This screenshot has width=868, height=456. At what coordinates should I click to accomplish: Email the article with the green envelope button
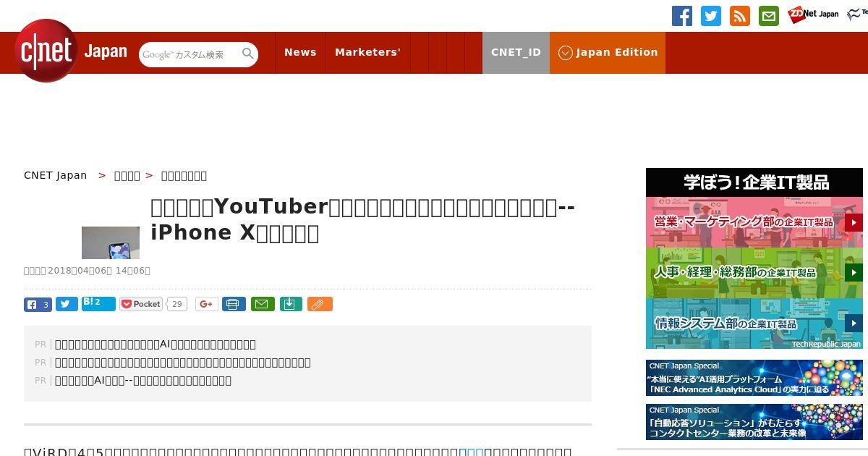coord(263,304)
